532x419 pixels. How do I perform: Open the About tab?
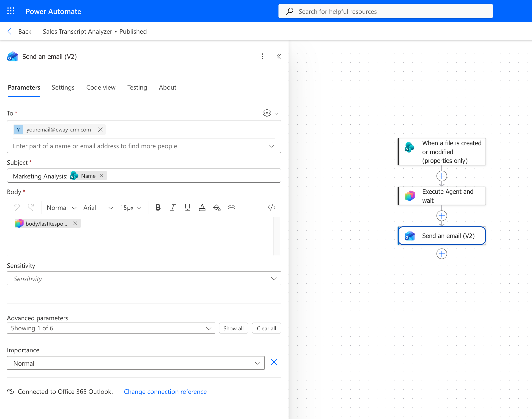point(167,87)
